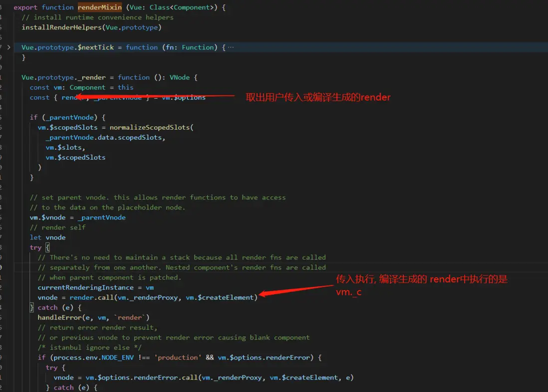Click the 'return error render result' comment
The image size is (548, 392).
[x=97, y=328]
